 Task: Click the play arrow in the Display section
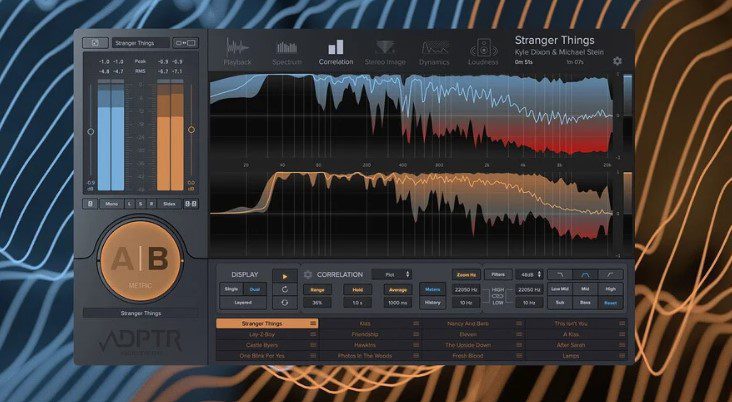point(285,276)
